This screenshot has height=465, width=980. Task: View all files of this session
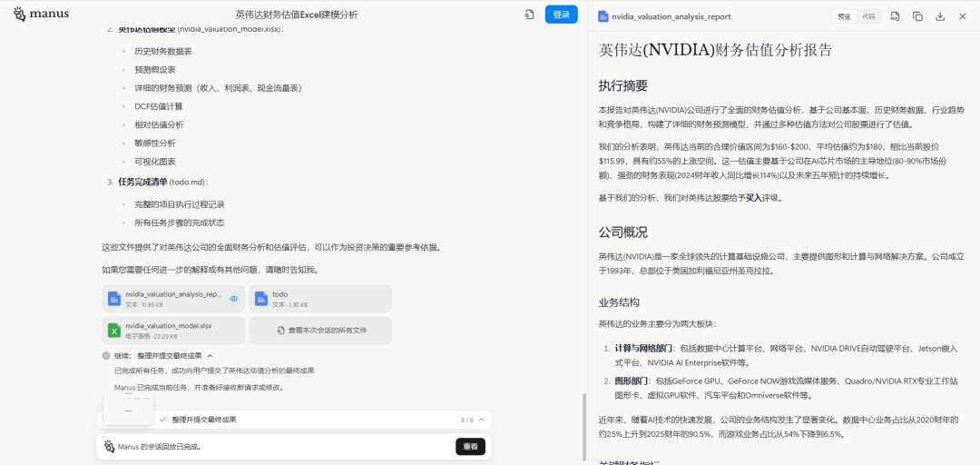click(321, 331)
